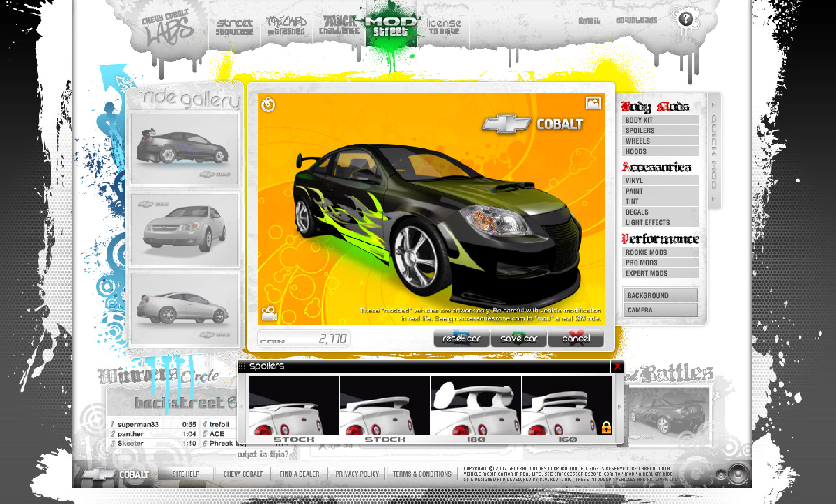Click the cancel button
Image resolution: width=836 pixels, height=504 pixels.
pos(576,339)
